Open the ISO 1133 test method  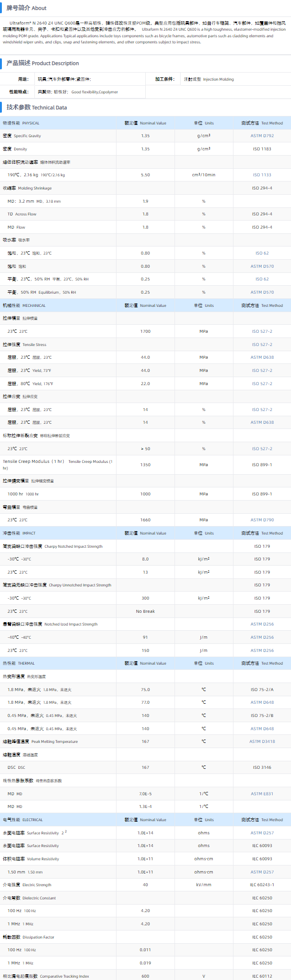click(262, 175)
